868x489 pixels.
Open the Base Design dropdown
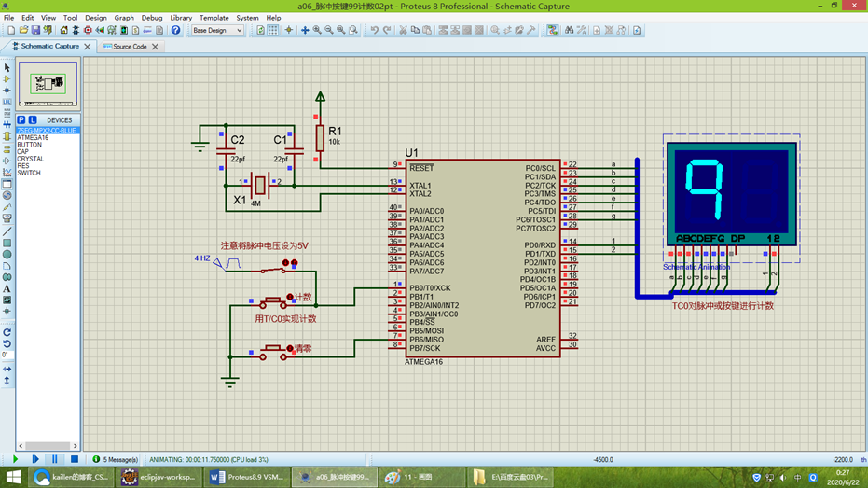coord(217,30)
